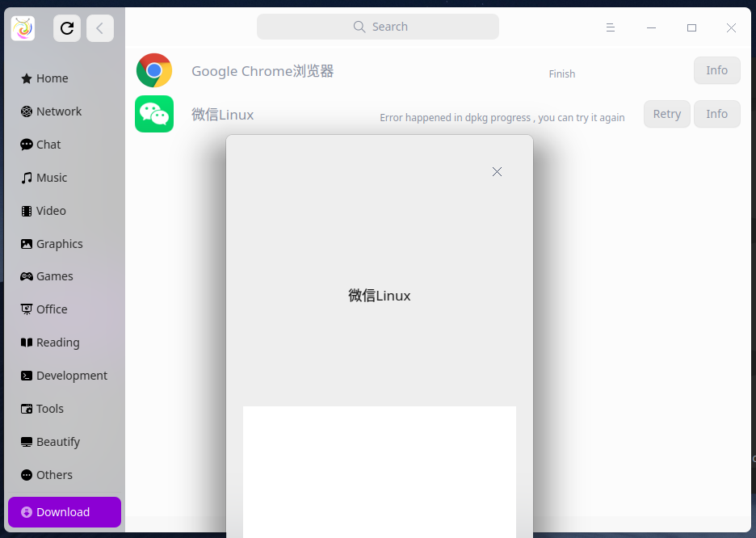Close the Spark Store window

[x=731, y=28]
